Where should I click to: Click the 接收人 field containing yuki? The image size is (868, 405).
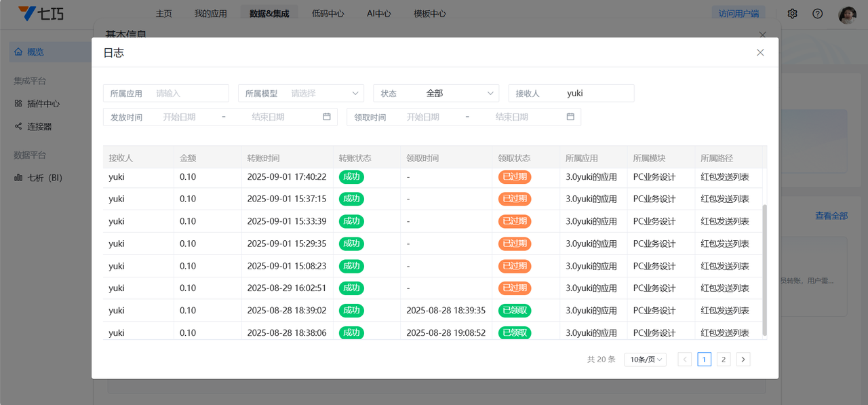(x=597, y=94)
